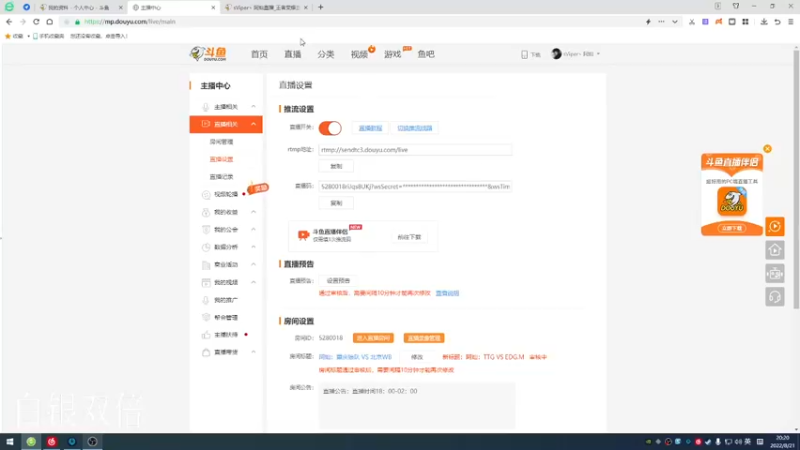This screenshot has height=450, width=800.
Task: Click the 斗鱼直播伴侣 camera icon
Action: click(x=303, y=235)
